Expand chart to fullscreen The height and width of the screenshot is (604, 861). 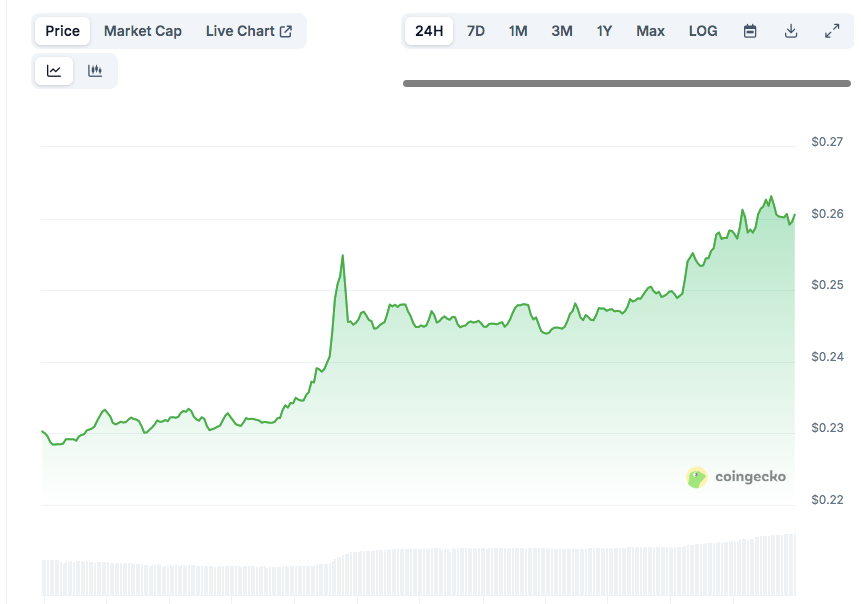pyautogui.click(x=831, y=31)
